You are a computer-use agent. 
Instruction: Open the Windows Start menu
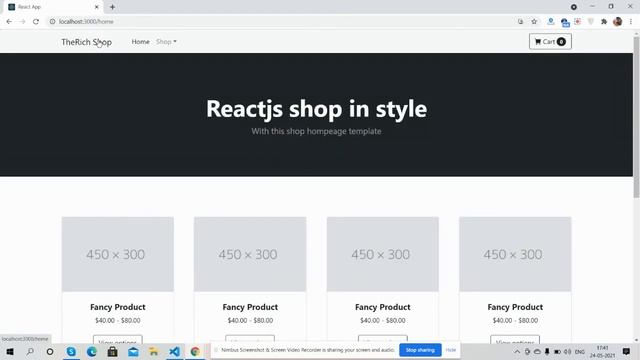[10, 351]
